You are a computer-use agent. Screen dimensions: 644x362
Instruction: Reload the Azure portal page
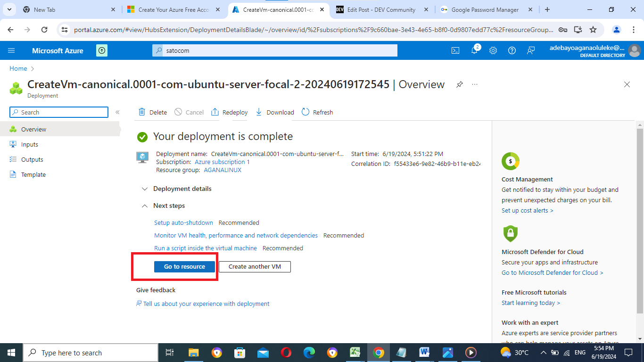pos(44,30)
